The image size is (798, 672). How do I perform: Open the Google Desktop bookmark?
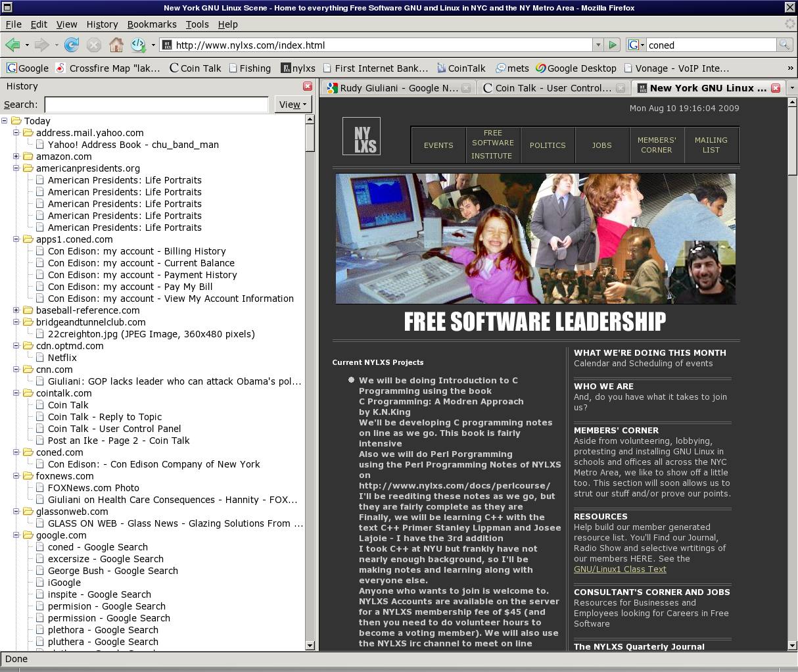(576, 68)
